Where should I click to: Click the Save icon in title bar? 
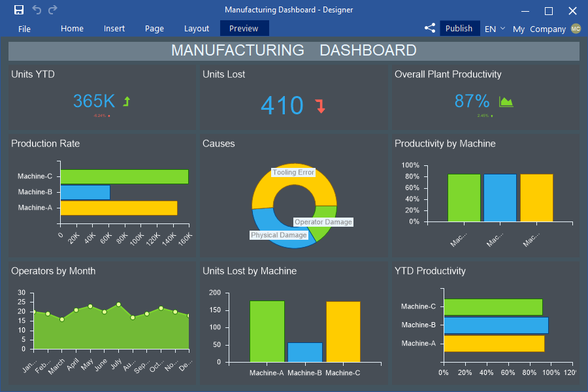tap(19, 10)
